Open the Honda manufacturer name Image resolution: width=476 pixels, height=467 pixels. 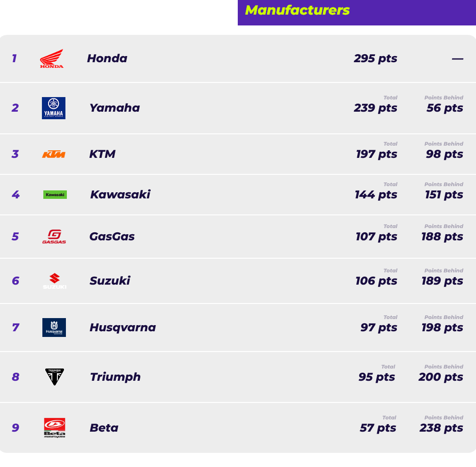tap(107, 58)
